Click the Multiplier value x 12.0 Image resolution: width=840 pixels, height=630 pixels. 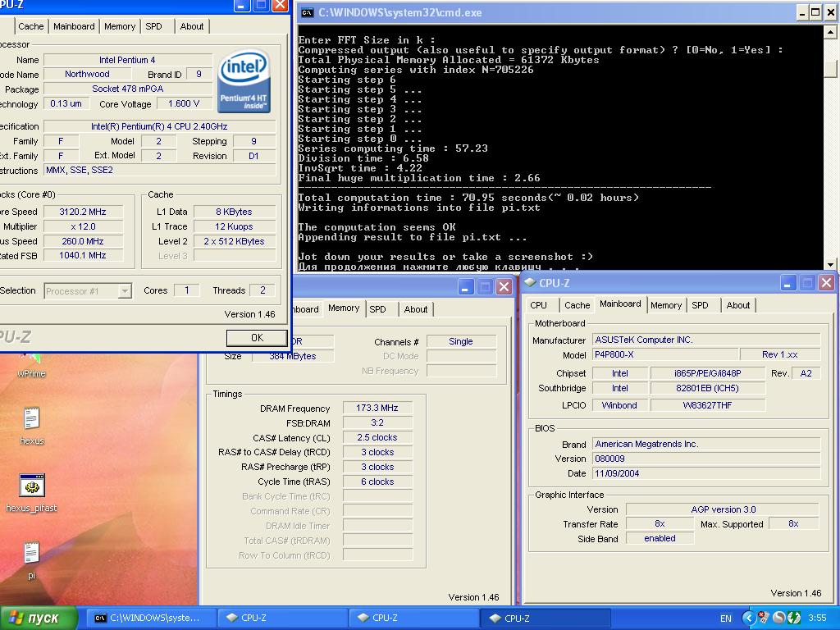click(83, 226)
